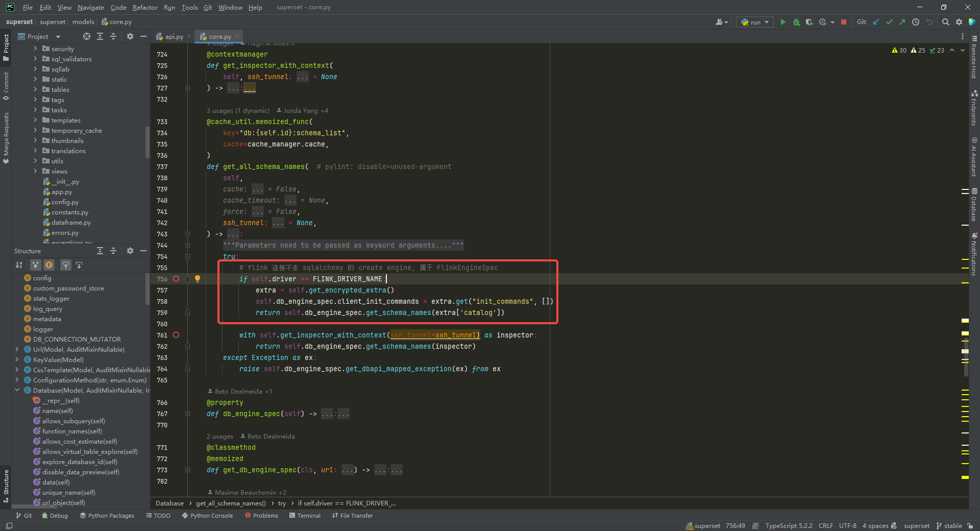
Task: Open the Database tool window on the right sidebar
Action: [974, 205]
